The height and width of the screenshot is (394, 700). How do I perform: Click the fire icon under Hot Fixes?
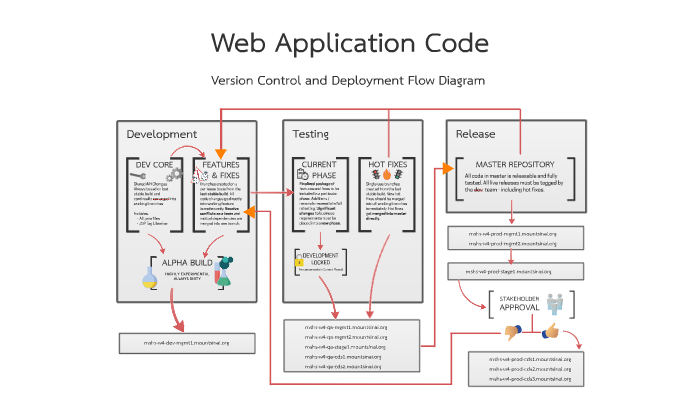(387, 175)
